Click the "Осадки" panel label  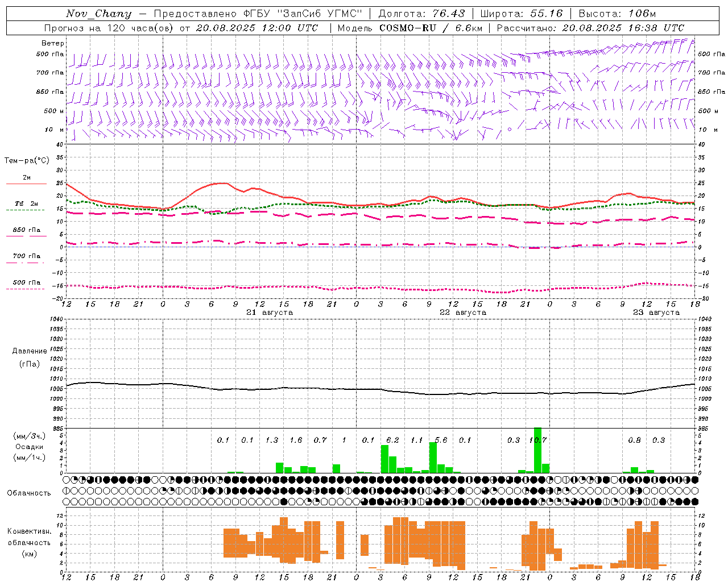[x=30, y=447]
